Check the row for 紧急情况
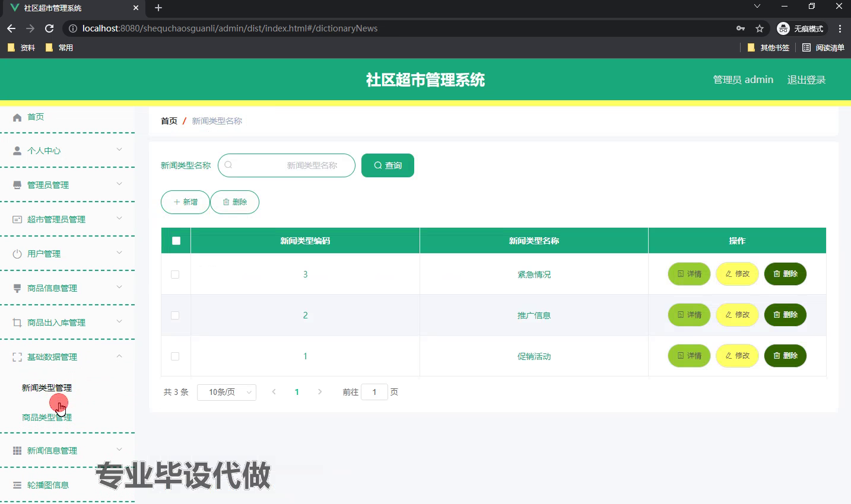851x504 pixels. 175,275
